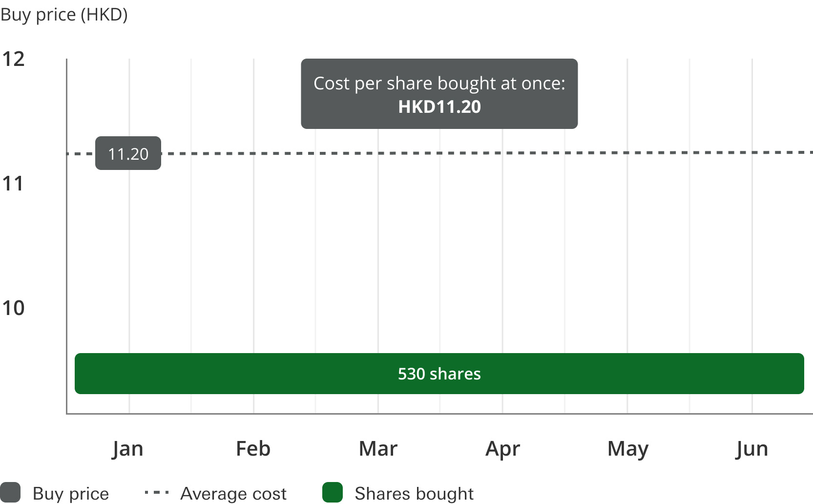
Task: Select the Shares bought legend label
Action: pyautogui.click(x=414, y=493)
